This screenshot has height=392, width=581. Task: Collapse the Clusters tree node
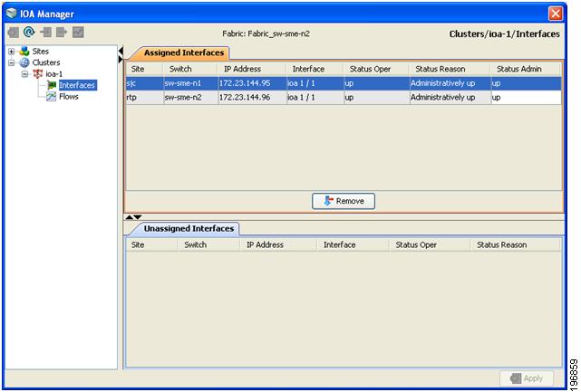[x=12, y=62]
